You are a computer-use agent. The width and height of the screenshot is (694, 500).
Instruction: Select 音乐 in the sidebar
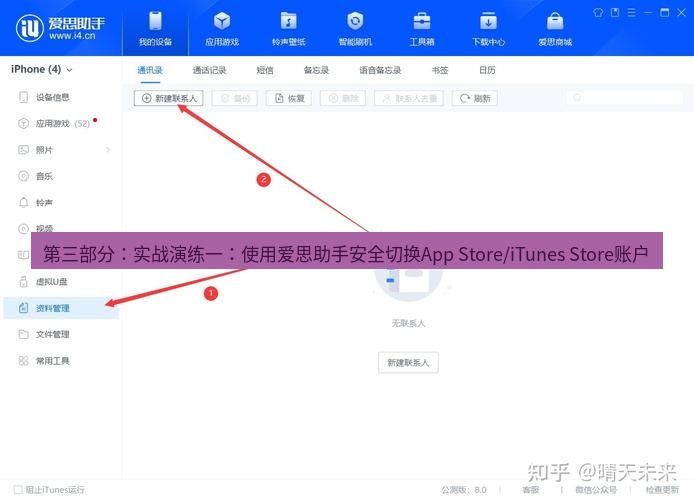pos(61,176)
